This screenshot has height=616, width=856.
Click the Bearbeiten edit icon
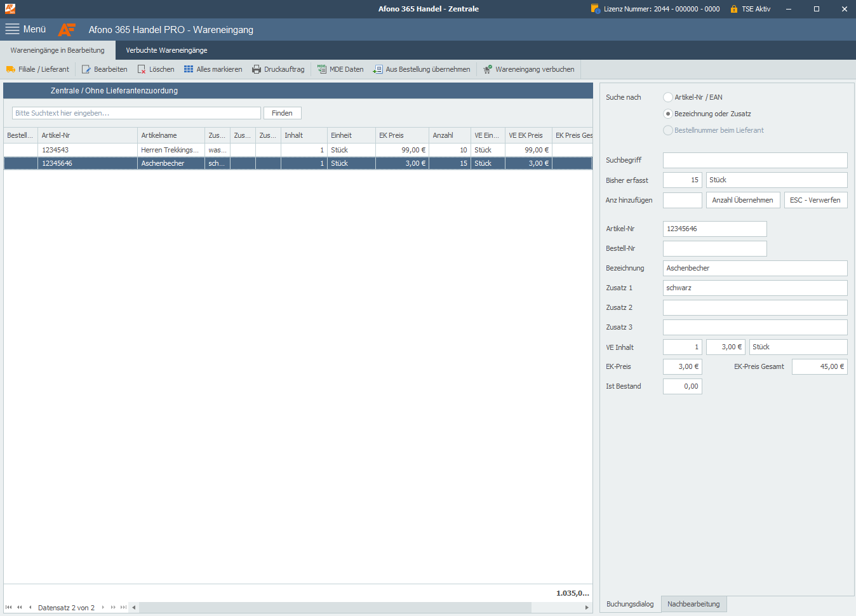coord(86,69)
